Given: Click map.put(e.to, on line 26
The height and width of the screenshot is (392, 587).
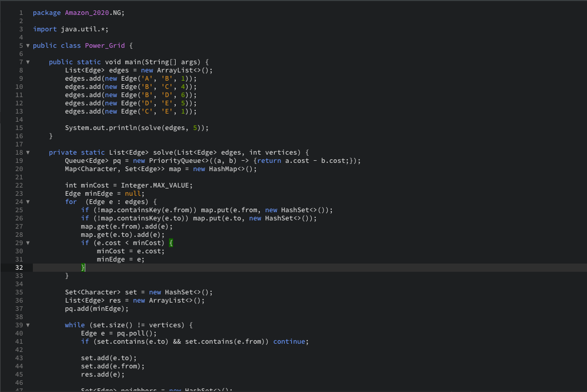Looking at the screenshot, I should tap(219, 219).
